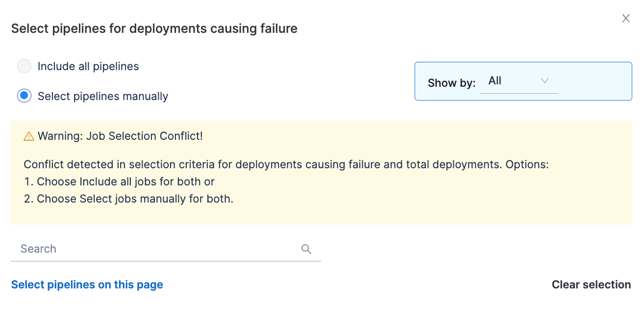The width and height of the screenshot is (644, 309).
Task: Click "Select pipelines on this page" link
Action: coord(87,285)
